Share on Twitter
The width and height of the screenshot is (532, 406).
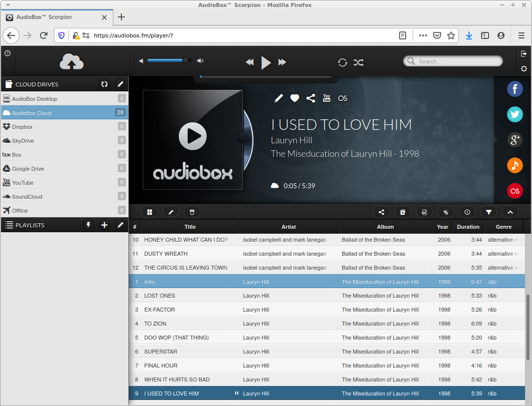515,114
